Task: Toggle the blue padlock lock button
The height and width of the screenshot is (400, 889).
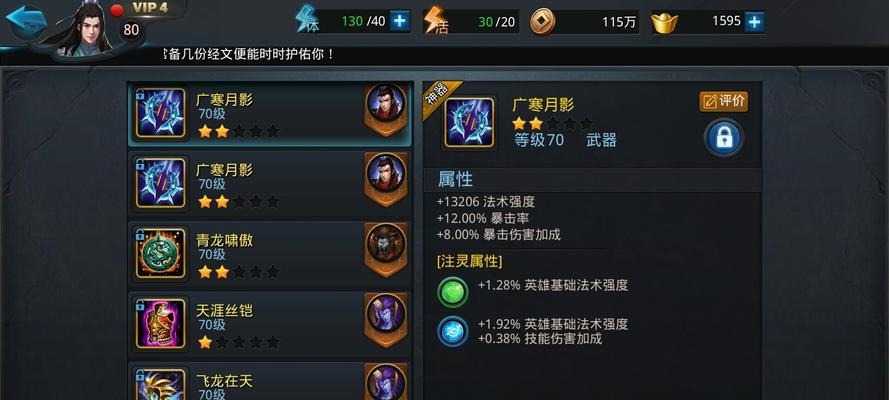Action: [724, 138]
